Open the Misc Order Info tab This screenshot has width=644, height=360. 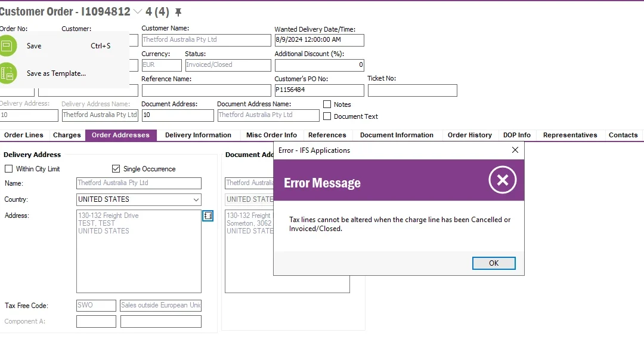coord(271,135)
